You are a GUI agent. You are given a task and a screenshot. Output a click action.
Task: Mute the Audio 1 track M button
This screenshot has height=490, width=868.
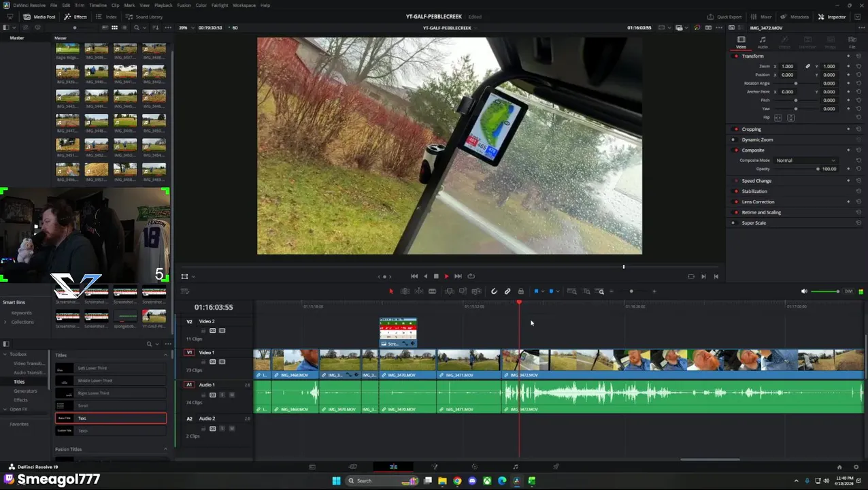coord(231,395)
